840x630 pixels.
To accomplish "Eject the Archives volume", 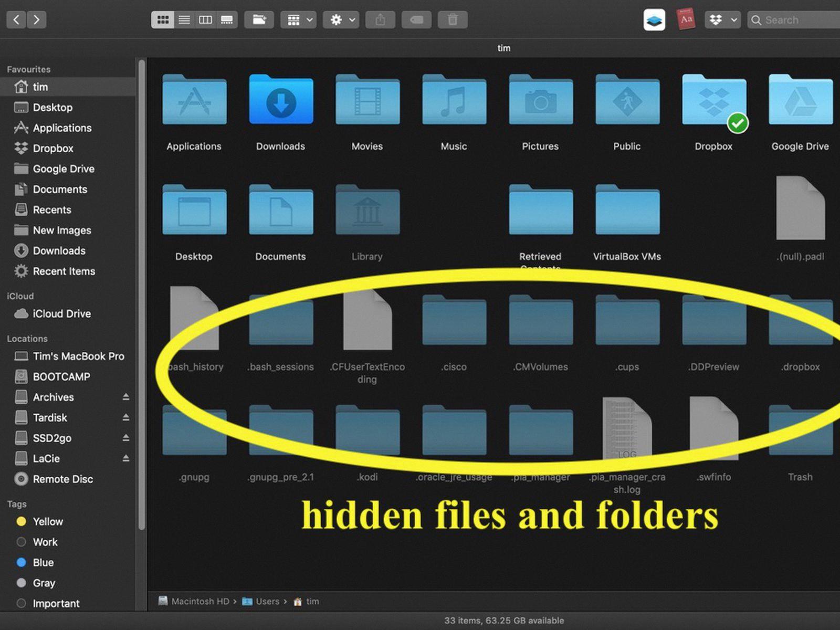I will [x=126, y=397].
